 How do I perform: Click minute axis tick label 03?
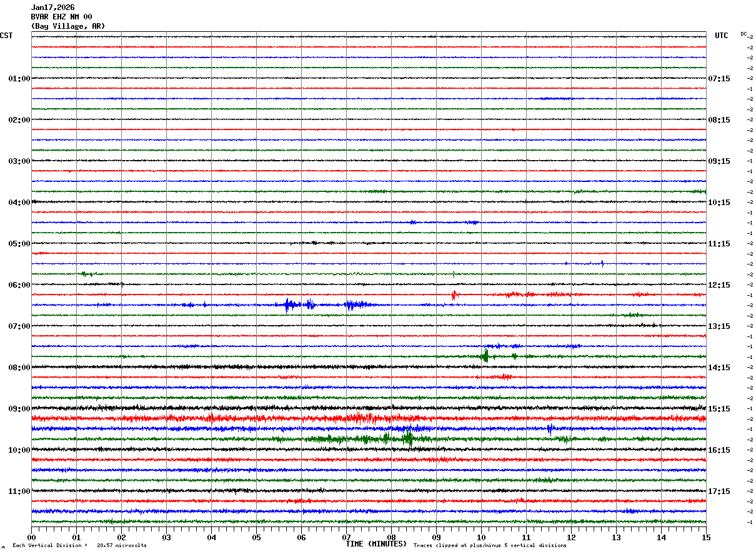point(166,537)
